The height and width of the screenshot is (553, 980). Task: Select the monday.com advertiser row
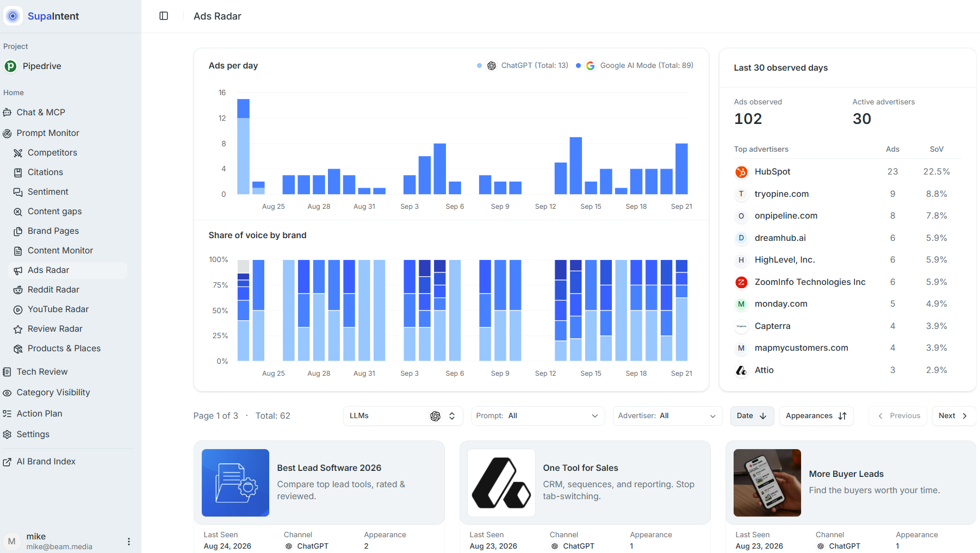coord(848,304)
